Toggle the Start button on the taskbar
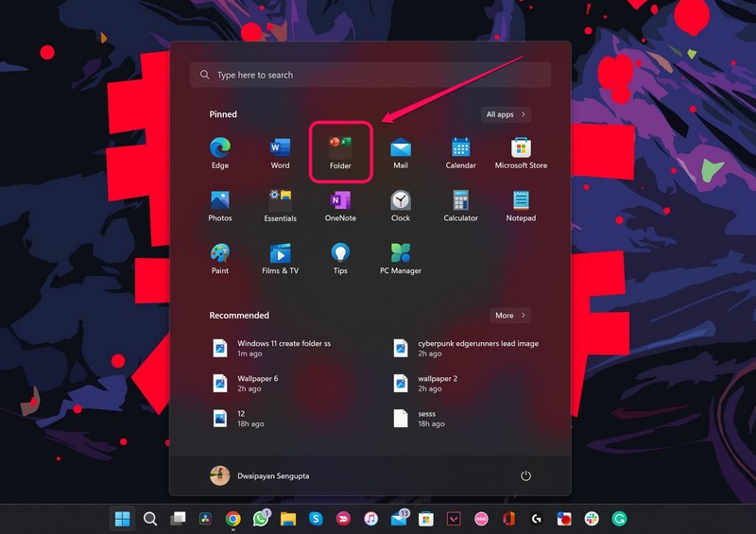 [x=122, y=518]
